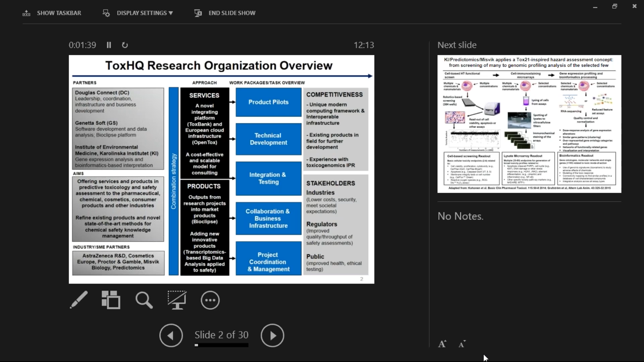Open the see all slides grid
The width and height of the screenshot is (644, 362).
click(x=111, y=300)
